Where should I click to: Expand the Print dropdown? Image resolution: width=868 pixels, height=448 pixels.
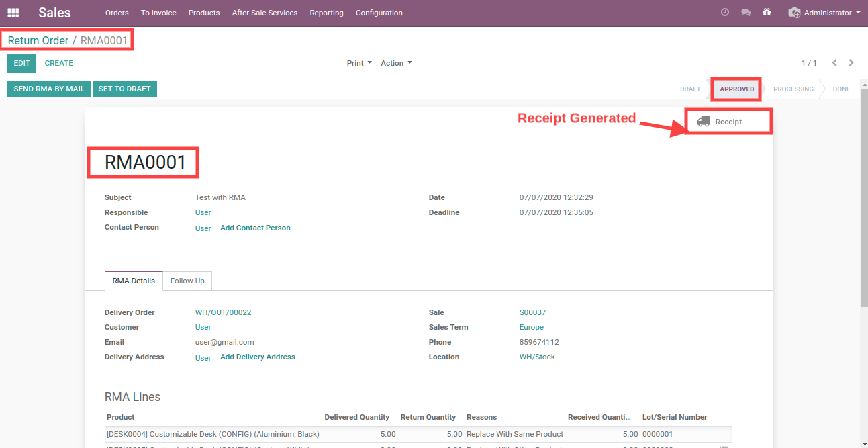(359, 63)
